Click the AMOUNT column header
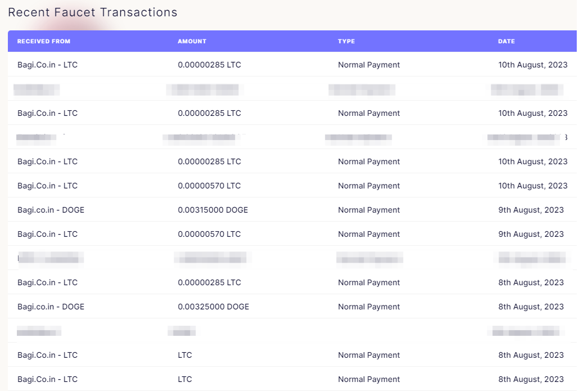 point(192,41)
